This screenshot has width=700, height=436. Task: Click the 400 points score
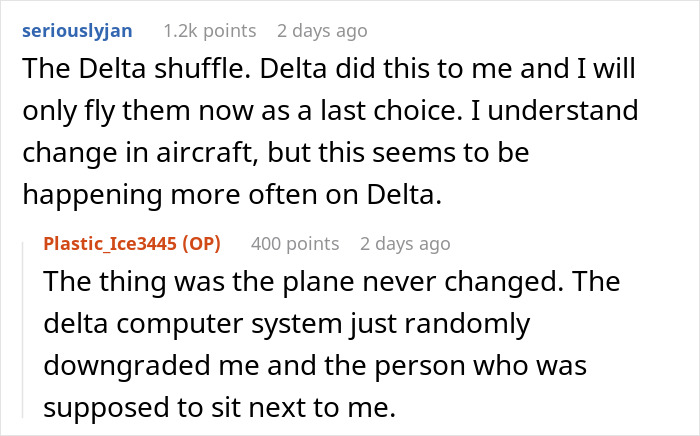coord(295,243)
